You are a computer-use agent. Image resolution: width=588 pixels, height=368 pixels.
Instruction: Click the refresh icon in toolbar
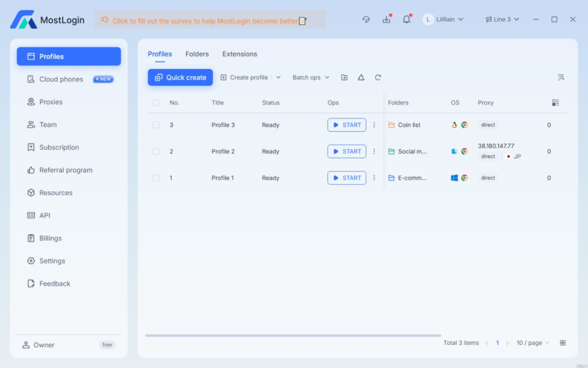pos(378,78)
